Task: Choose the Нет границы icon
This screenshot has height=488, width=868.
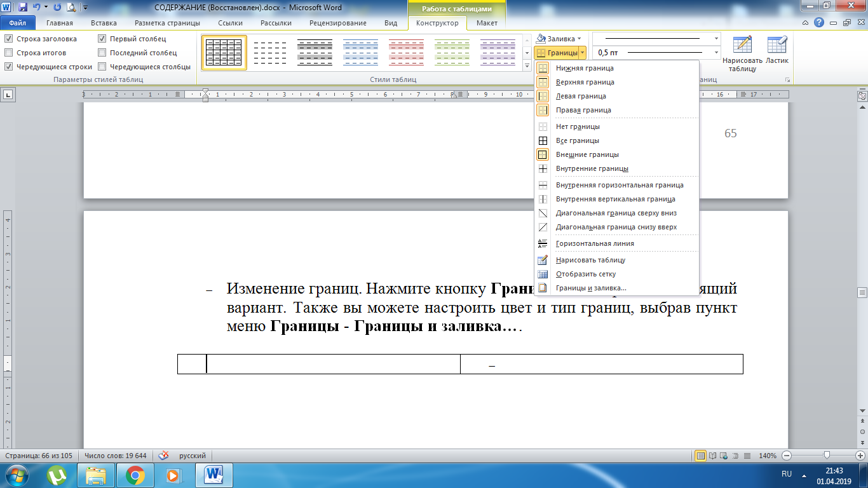Action: 543,126
